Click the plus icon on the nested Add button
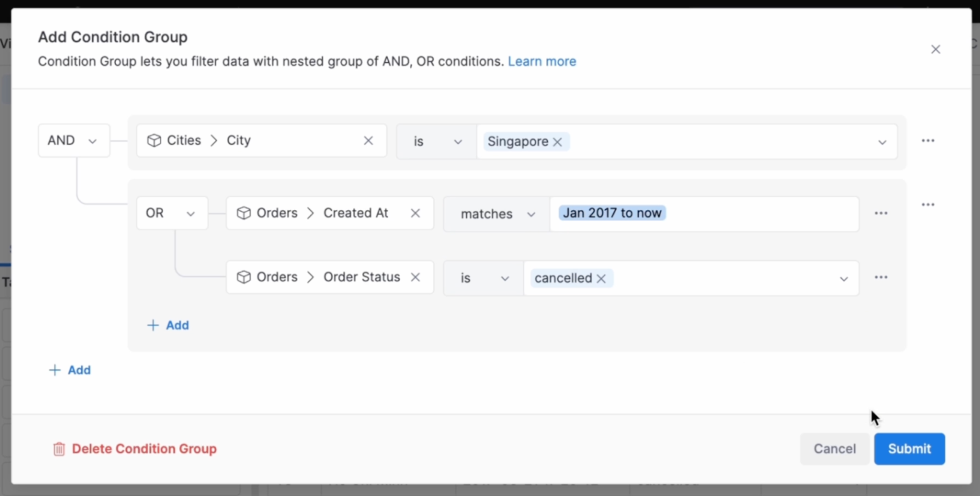Viewport: 980px width, 496px height. pyautogui.click(x=152, y=325)
